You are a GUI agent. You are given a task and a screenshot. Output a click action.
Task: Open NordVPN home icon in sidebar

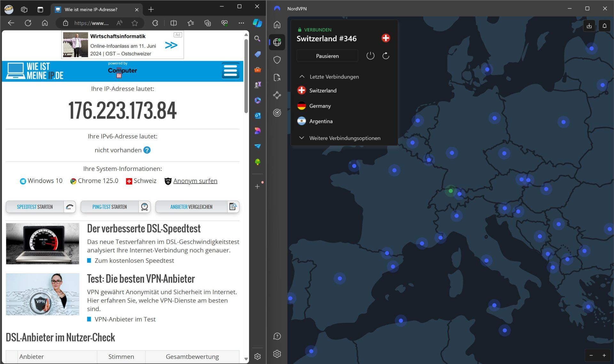[x=277, y=24]
